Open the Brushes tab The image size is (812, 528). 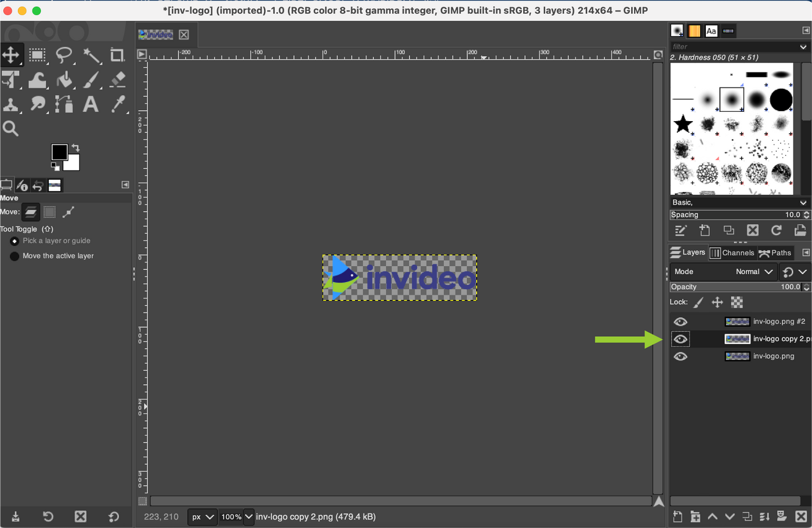(x=677, y=31)
